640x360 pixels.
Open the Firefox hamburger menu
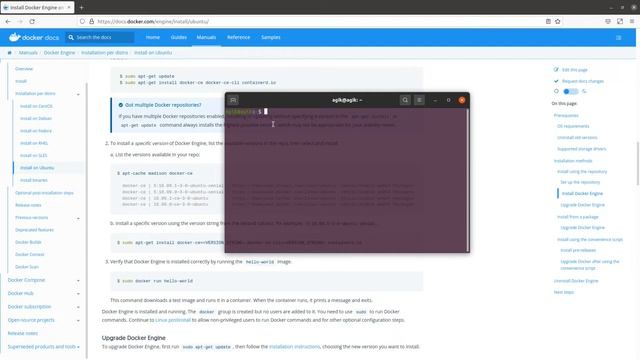[x=631, y=22]
